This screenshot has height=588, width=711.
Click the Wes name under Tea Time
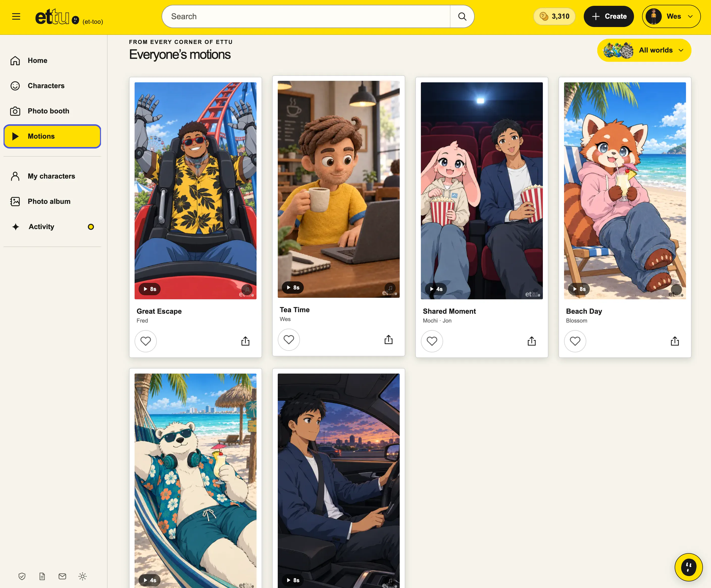[x=285, y=320]
